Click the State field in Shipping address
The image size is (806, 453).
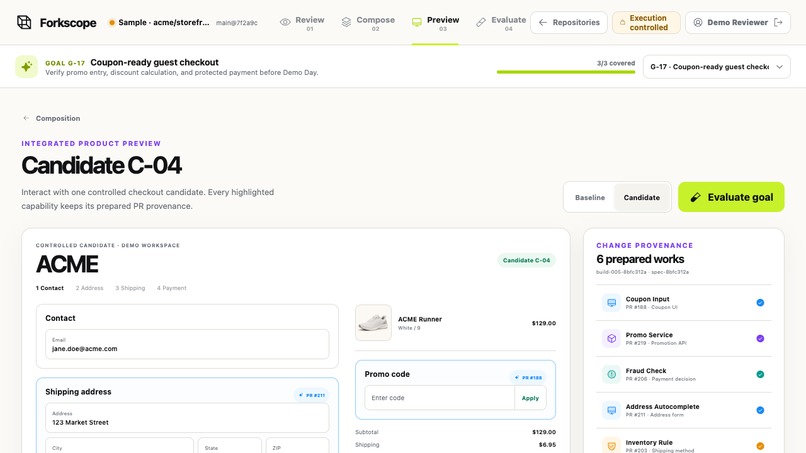click(x=229, y=445)
